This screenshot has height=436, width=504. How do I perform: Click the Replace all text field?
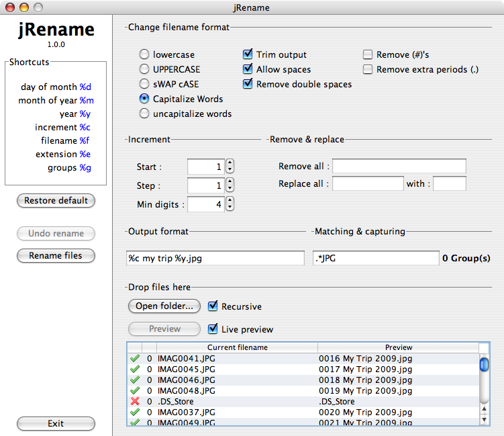point(368,183)
